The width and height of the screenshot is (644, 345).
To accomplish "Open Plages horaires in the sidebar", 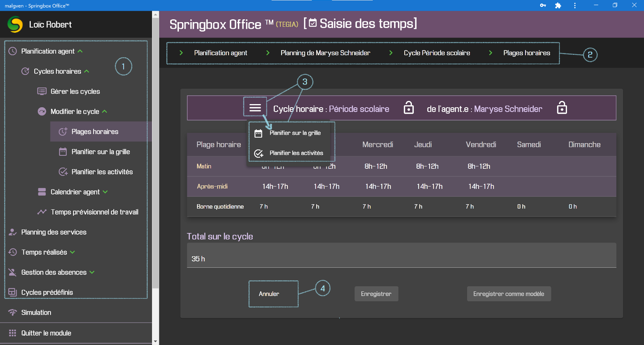I will tap(101, 132).
